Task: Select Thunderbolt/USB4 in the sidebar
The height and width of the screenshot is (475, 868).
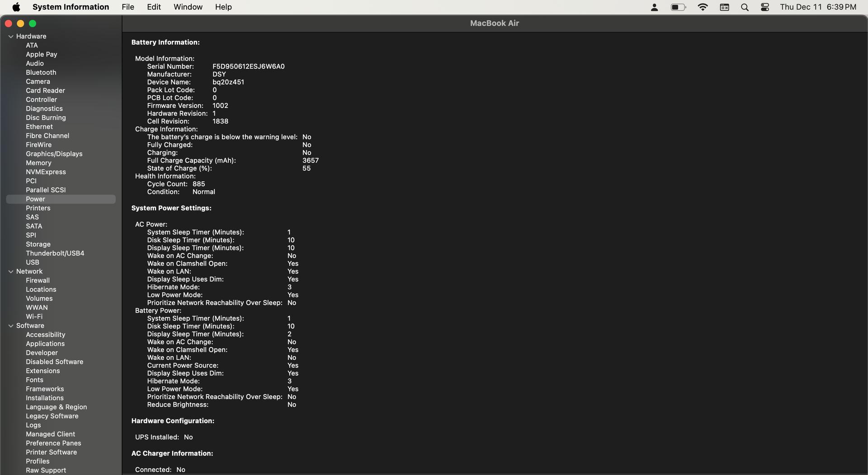Action: tap(55, 254)
